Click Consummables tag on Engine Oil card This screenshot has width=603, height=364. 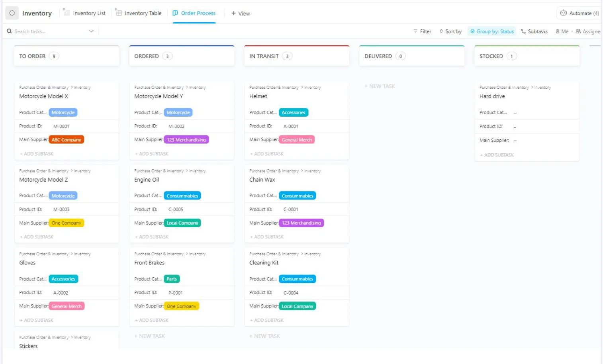(182, 196)
